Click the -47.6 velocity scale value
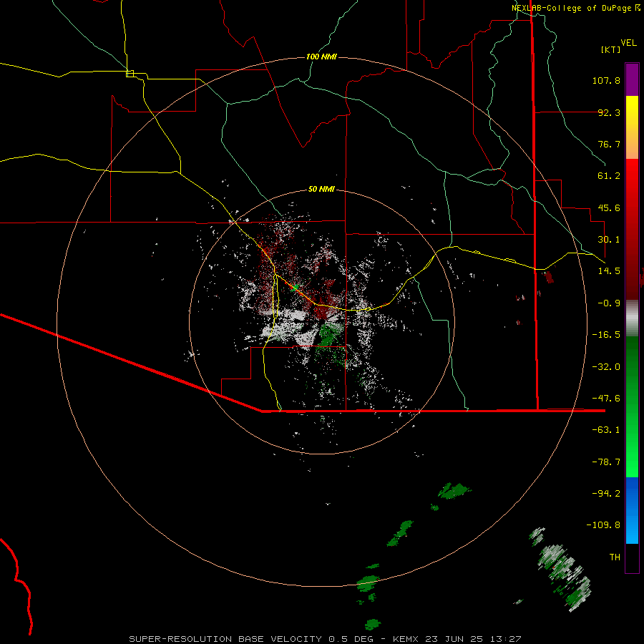This screenshot has width=644, height=644. pos(606,399)
